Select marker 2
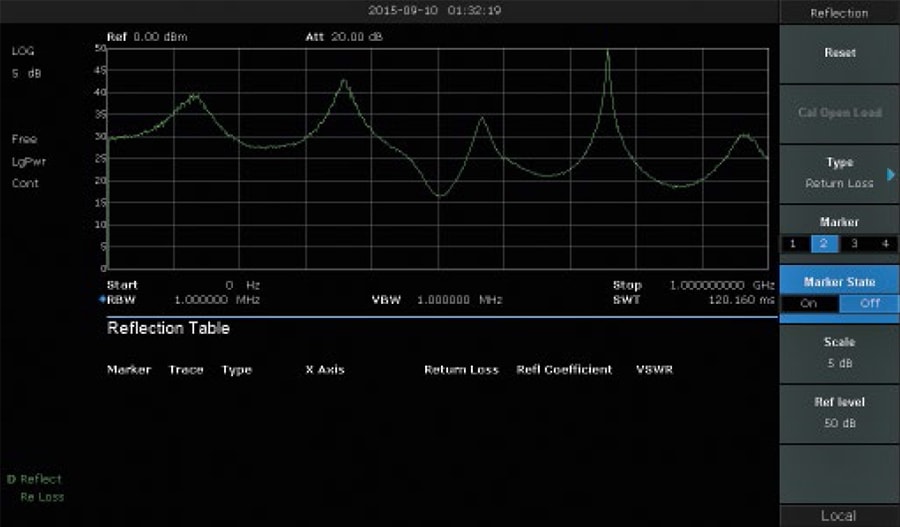This screenshot has height=527, width=900. click(x=824, y=244)
